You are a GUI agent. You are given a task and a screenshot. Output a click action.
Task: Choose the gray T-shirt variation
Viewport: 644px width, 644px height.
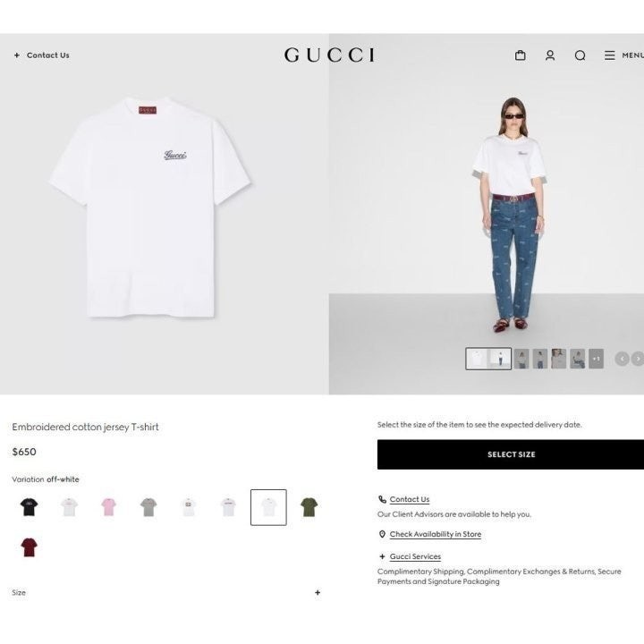[x=148, y=507]
